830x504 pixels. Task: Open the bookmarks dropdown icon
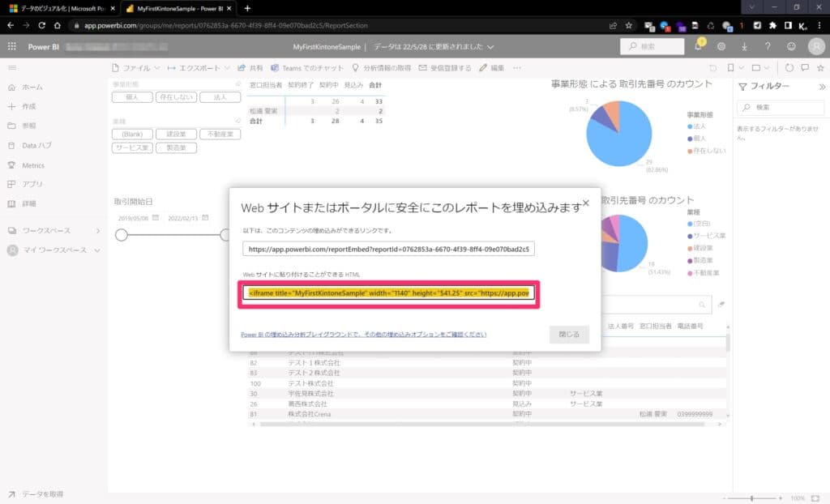click(x=735, y=68)
